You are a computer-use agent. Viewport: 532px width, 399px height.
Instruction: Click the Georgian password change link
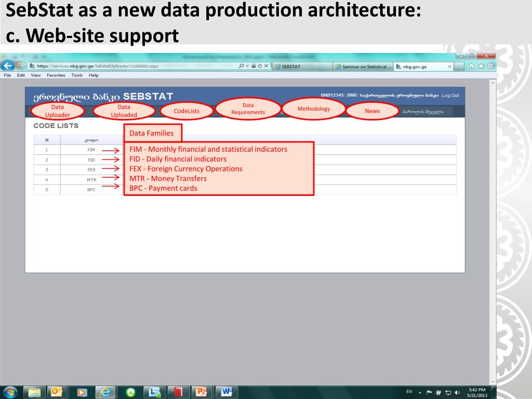423,112
